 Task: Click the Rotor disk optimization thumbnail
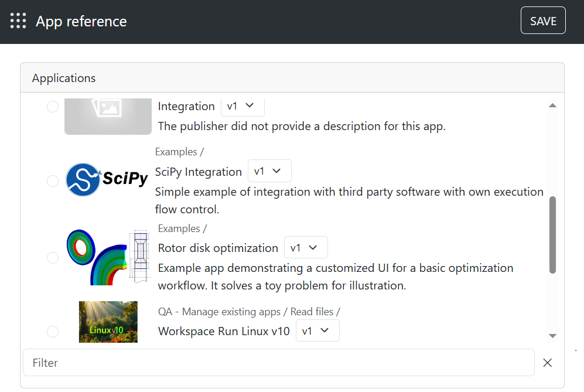(108, 257)
